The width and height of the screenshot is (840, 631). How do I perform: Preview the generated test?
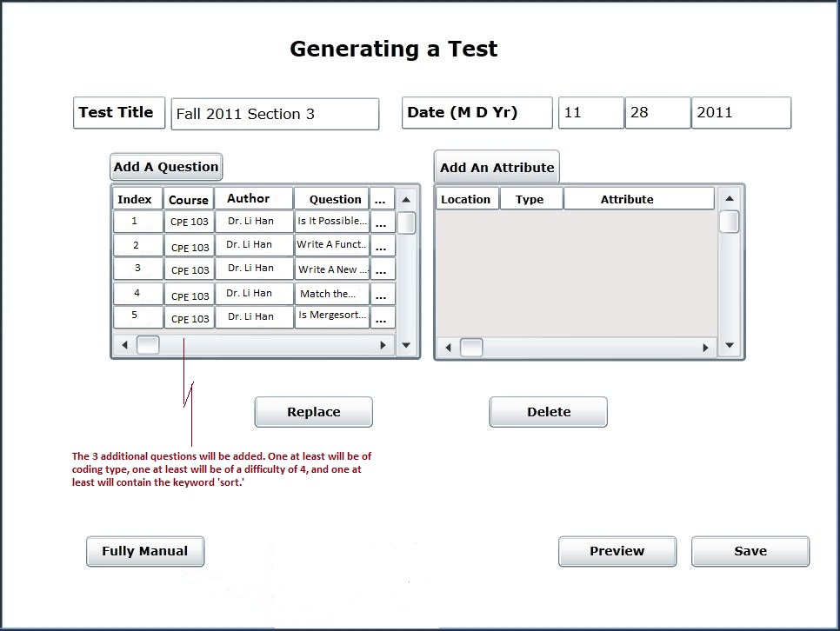(x=617, y=551)
